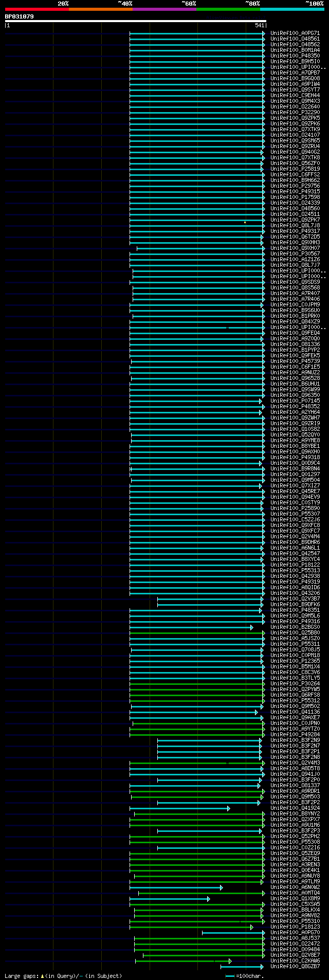
Task: Select label UniRef100_A9RDR1
Action: click(295, 791)
